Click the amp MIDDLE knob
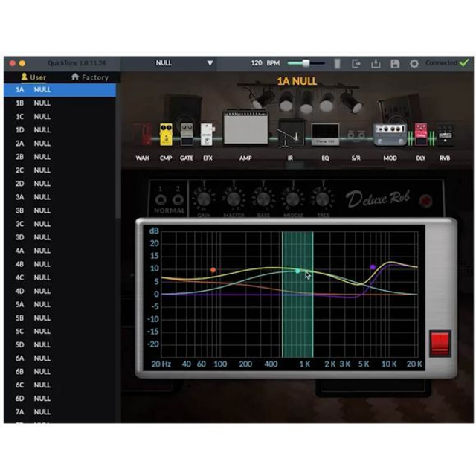The width and height of the screenshot is (476, 476). pos(292,199)
